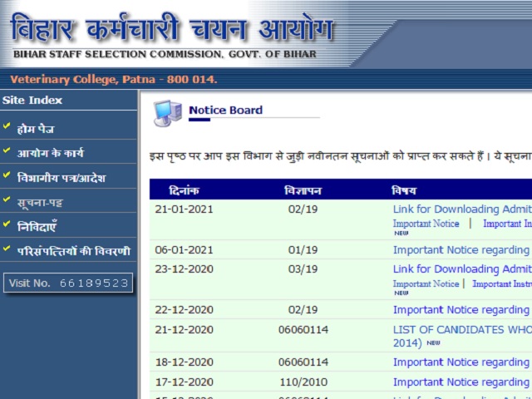Click the NEW badge next to 2014)
Image resolution: width=532 pixels, height=399 pixels.
[x=433, y=343]
